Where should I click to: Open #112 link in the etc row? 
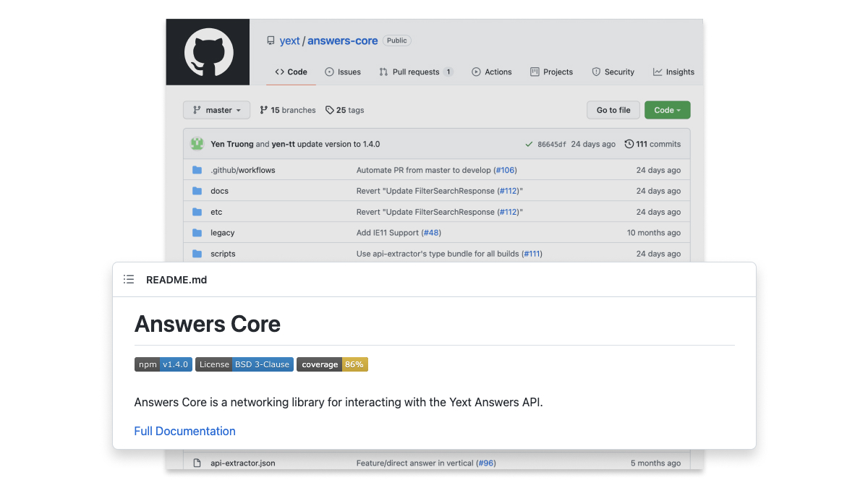click(x=509, y=212)
